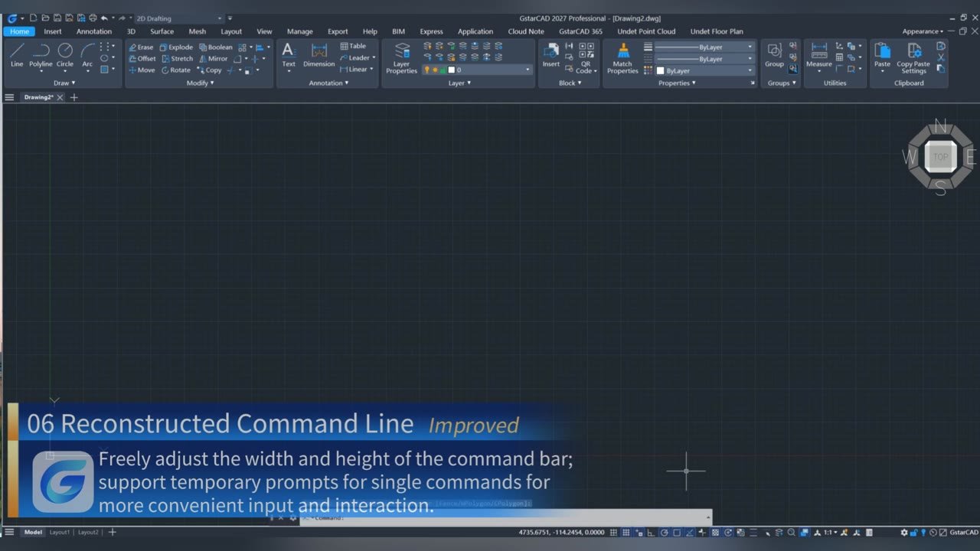Choose the Arc tool
Viewport: 980px width, 551px height.
pos(87,55)
